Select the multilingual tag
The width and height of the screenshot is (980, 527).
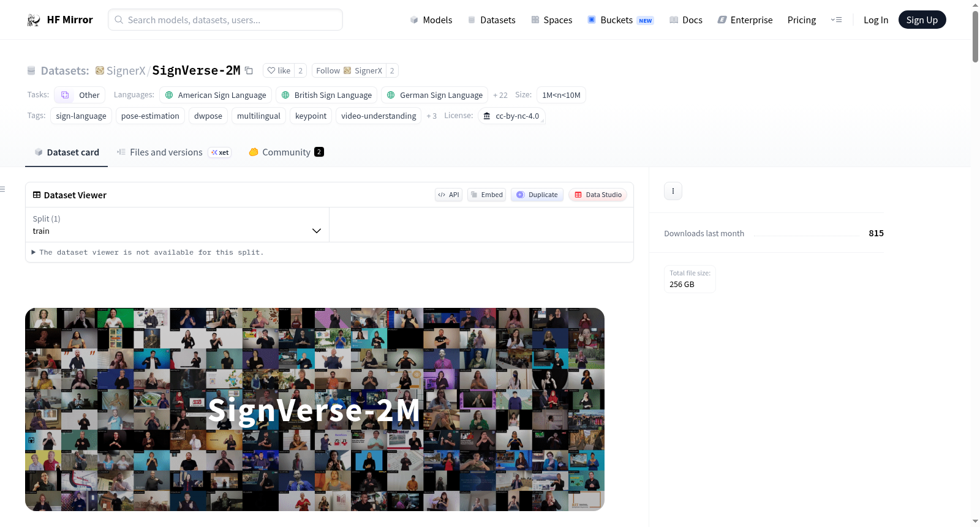click(258, 116)
